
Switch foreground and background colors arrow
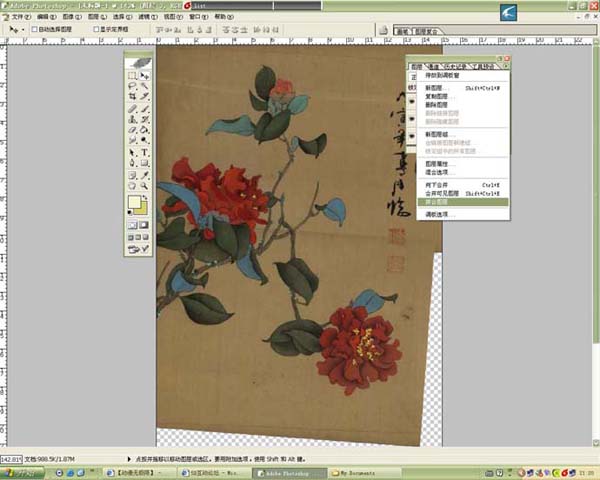coord(145,198)
